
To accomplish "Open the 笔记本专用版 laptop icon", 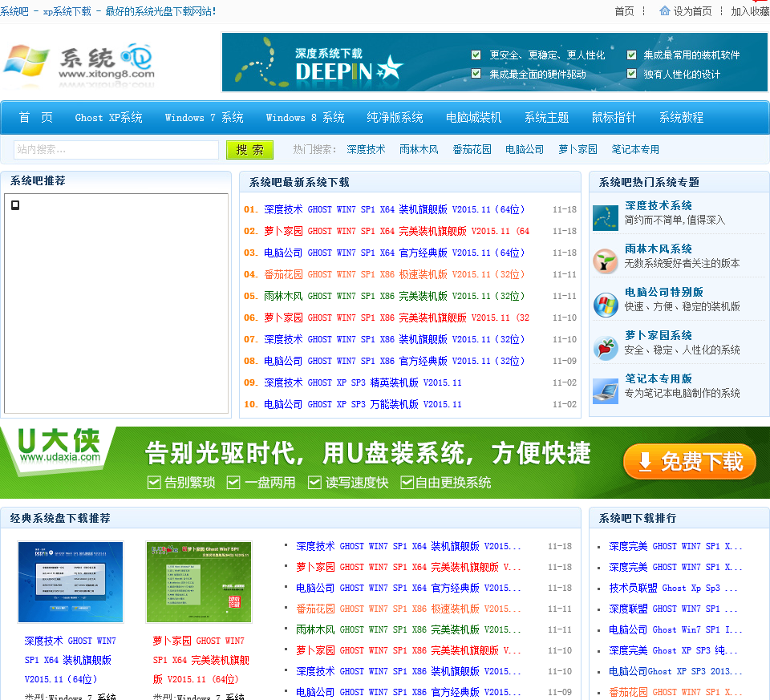I will pyautogui.click(x=605, y=391).
